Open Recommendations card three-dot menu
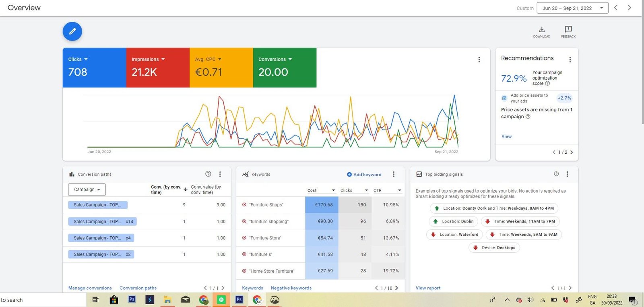 tap(570, 60)
